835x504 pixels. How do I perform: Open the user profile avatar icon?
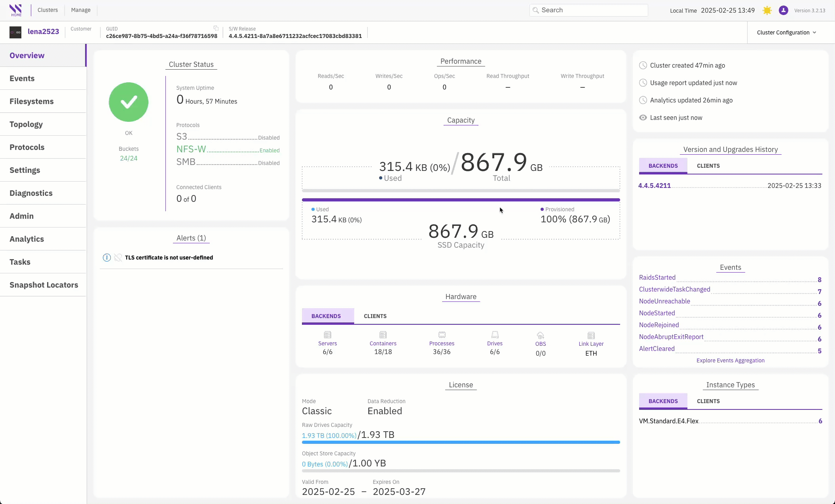[x=783, y=10]
